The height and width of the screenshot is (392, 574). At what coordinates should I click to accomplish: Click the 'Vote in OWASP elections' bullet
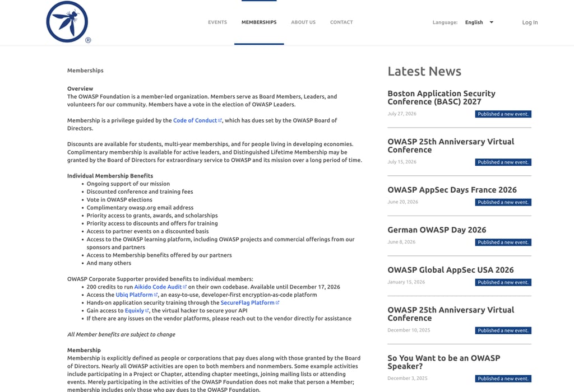[119, 200]
